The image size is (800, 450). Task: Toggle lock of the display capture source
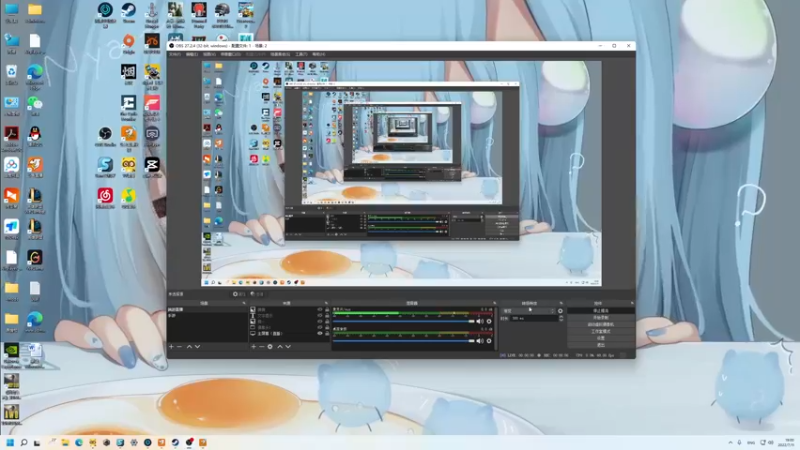pyautogui.click(x=327, y=333)
